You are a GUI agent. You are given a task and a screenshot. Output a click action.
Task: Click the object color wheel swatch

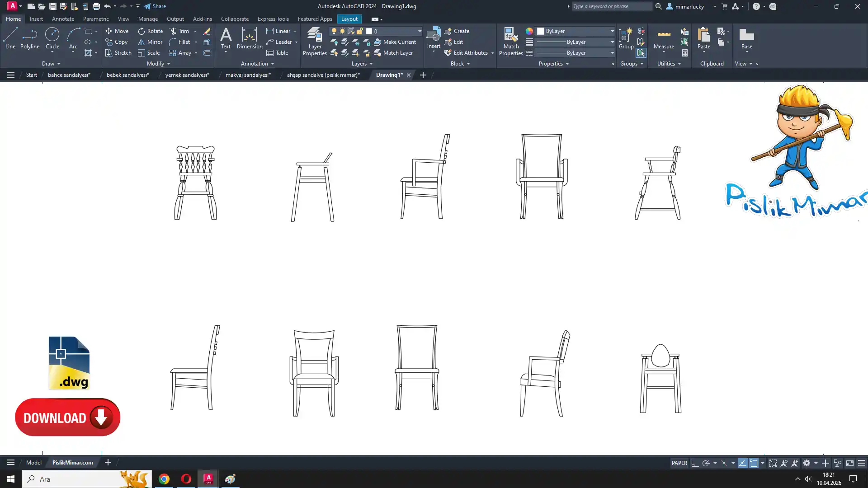pyautogui.click(x=529, y=31)
